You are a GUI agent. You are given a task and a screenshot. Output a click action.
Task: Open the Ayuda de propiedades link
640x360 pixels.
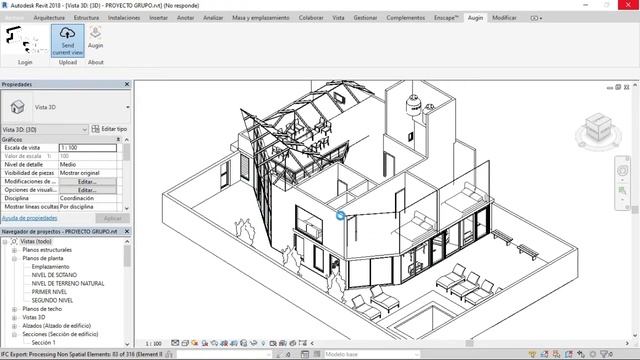point(29,218)
